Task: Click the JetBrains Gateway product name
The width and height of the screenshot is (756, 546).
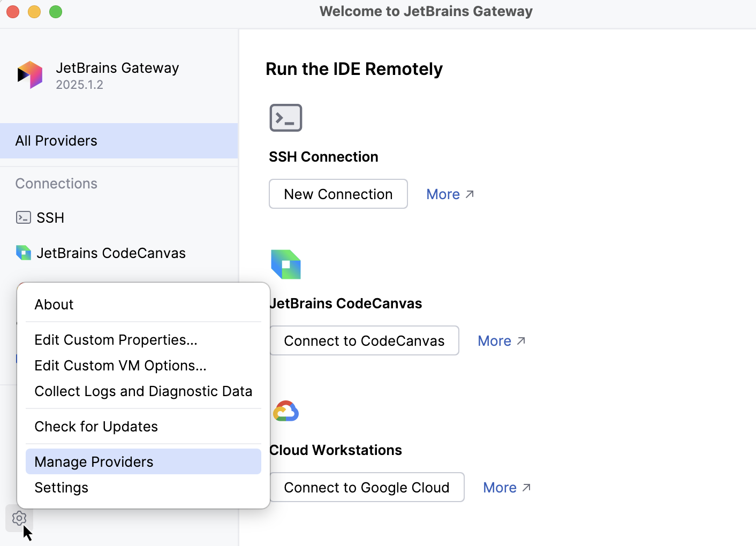Action: click(x=117, y=68)
